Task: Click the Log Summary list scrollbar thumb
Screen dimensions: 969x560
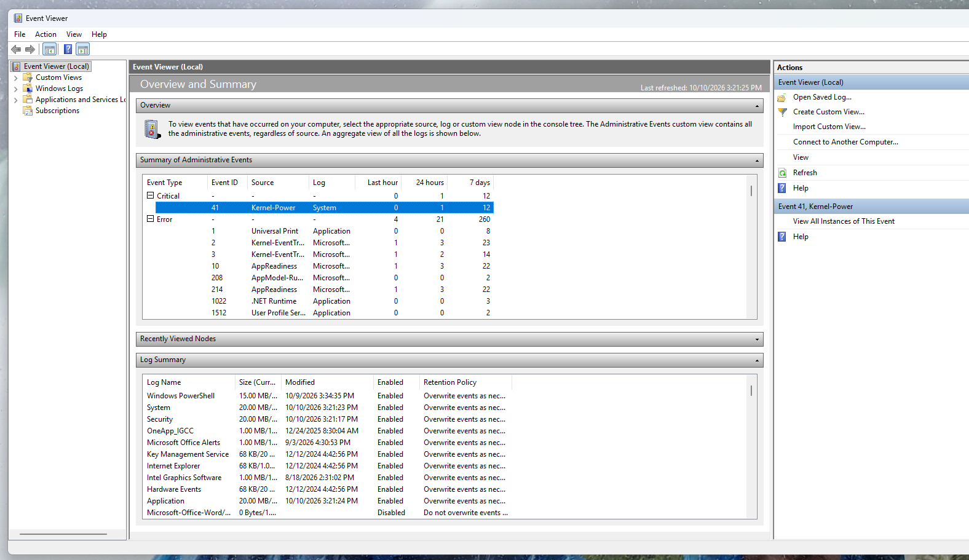Action: point(751,390)
